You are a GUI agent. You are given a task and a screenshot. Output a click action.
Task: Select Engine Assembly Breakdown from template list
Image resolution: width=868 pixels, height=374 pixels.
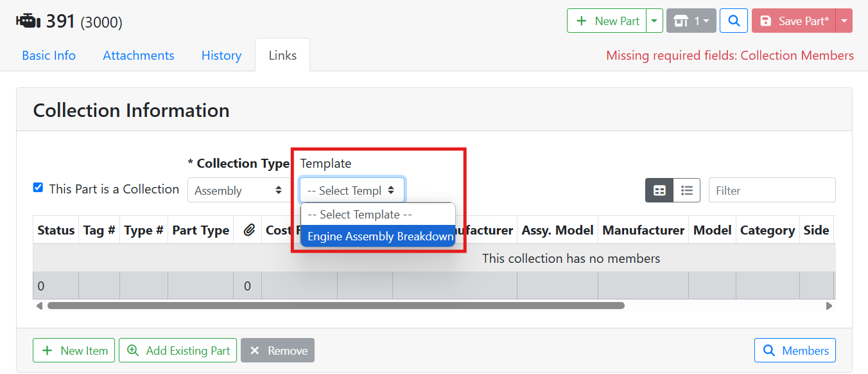[378, 236]
